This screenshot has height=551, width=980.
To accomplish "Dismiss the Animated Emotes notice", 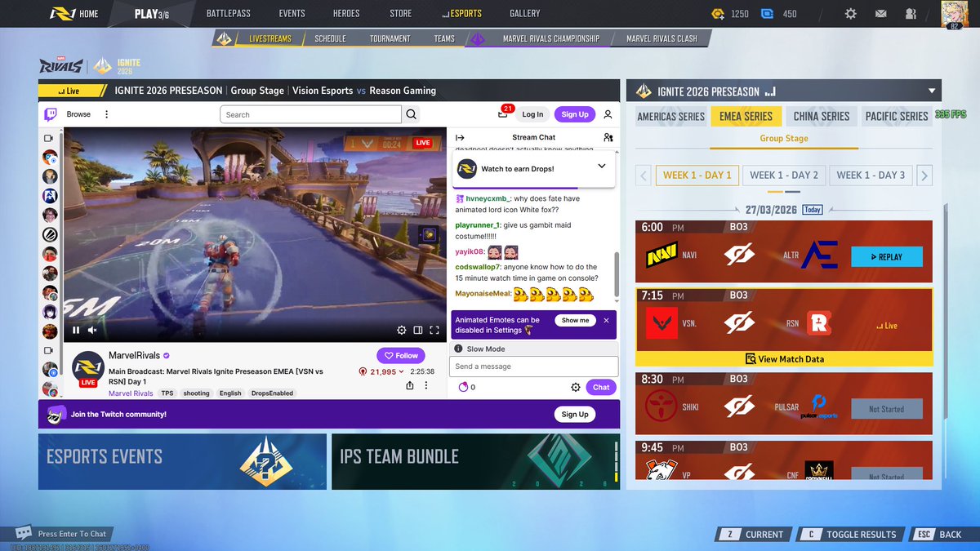I will tap(606, 321).
